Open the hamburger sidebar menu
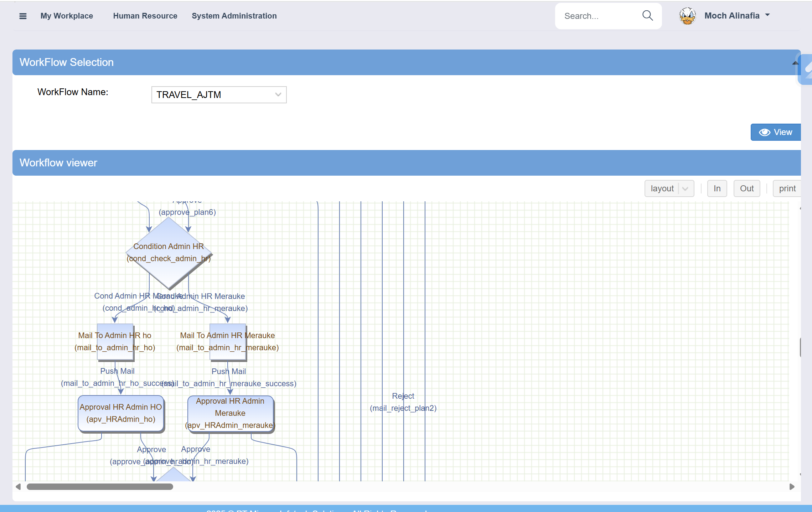Image resolution: width=812 pixels, height=512 pixels. tap(23, 16)
